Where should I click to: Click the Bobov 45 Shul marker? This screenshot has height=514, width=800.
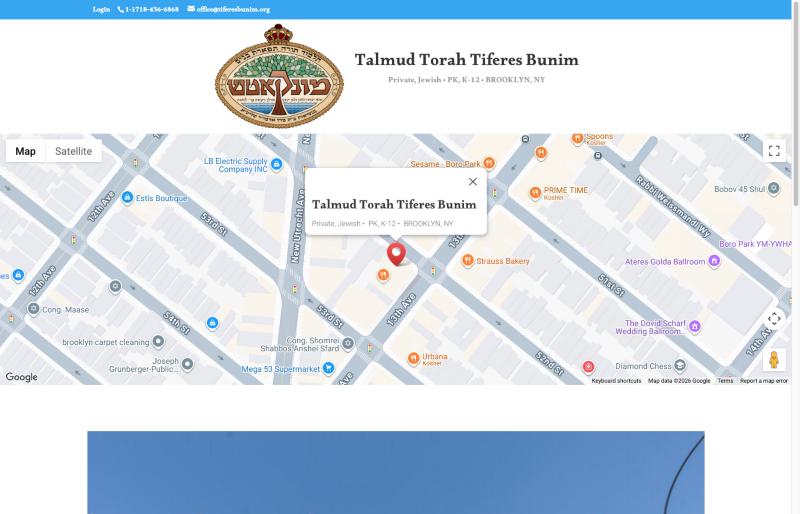773,188
